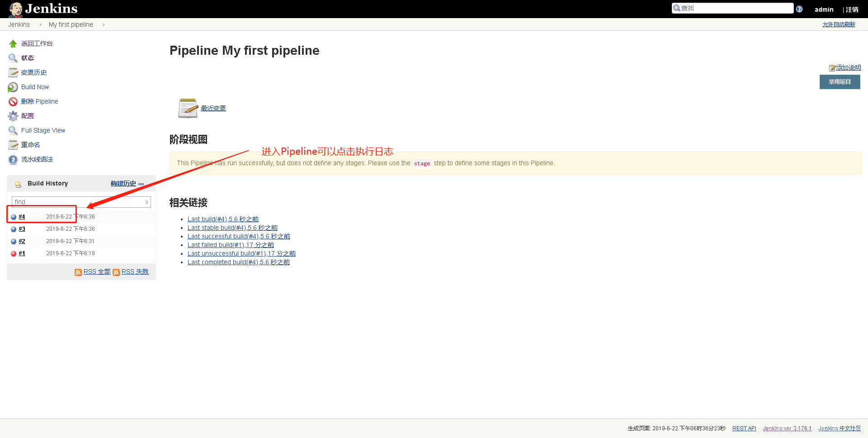This screenshot has height=438, width=868.
Task: Click the Jenkins ver. 2.176.1 footer link
Action: (787, 428)
